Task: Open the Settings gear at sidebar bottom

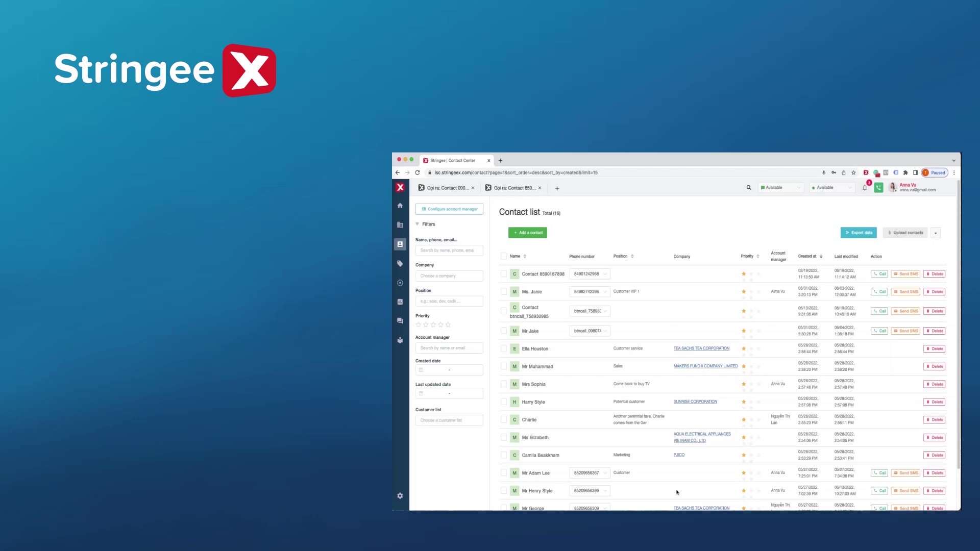Action: pyautogui.click(x=400, y=495)
